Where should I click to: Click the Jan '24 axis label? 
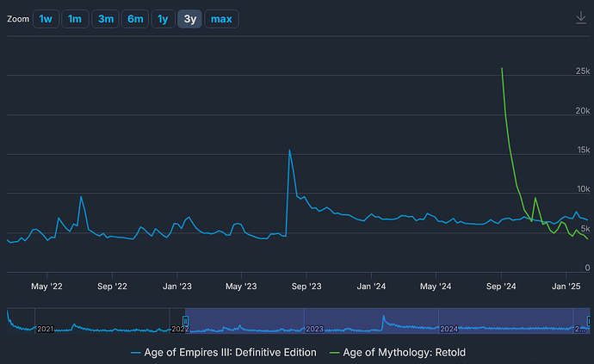pyautogui.click(x=371, y=287)
